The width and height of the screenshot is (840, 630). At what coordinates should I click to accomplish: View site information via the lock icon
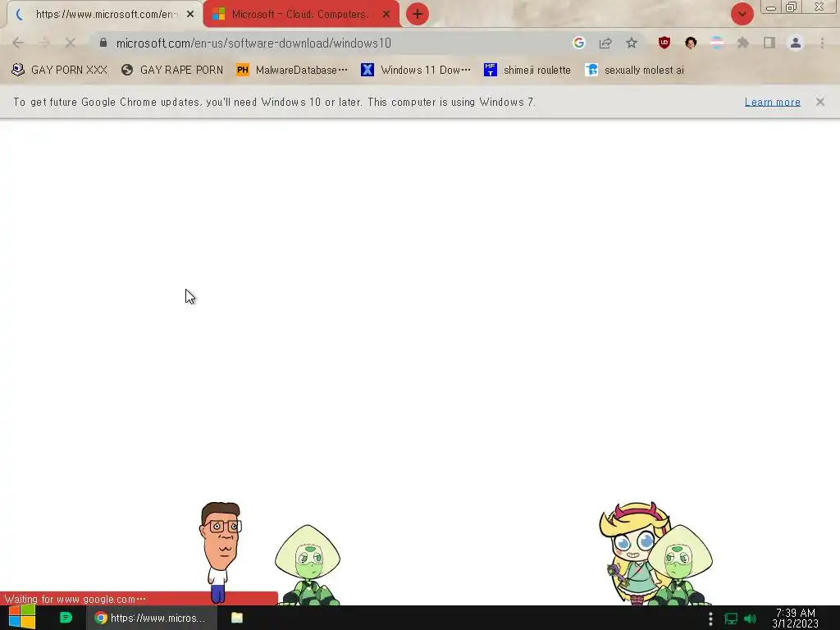[x=103, y=43]
